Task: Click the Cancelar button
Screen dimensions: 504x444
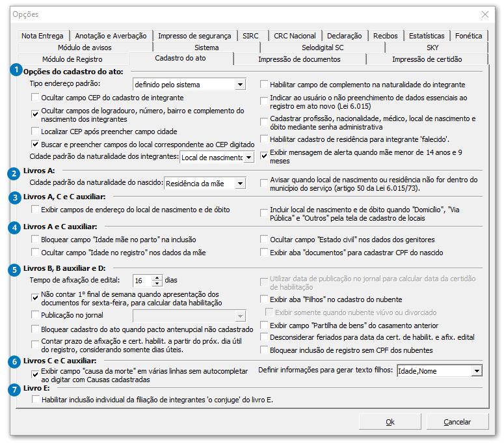Action: coord(457,421)
